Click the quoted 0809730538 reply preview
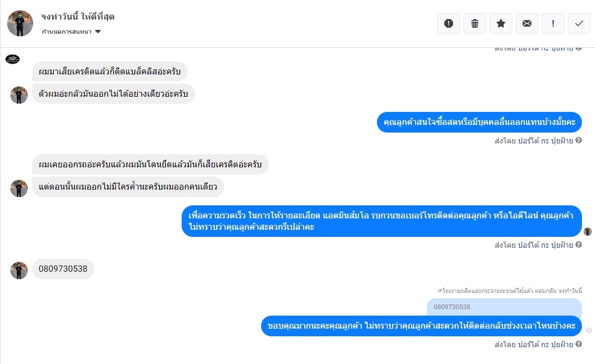The image size is (595, 364). (x=504, y=307)
